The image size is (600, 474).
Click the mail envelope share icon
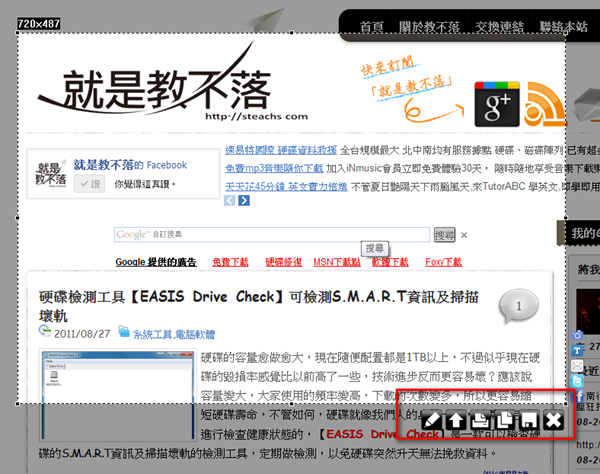[x=577, y=366]
